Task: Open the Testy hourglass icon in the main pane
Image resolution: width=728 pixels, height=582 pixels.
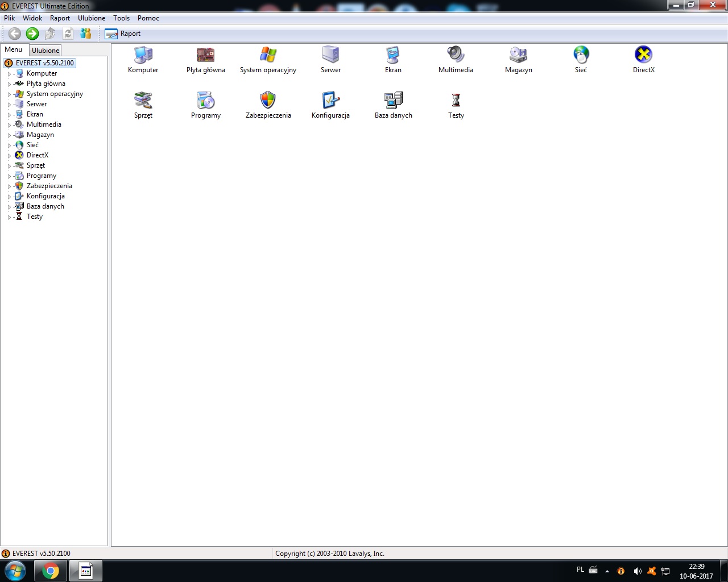Action: 456,100
